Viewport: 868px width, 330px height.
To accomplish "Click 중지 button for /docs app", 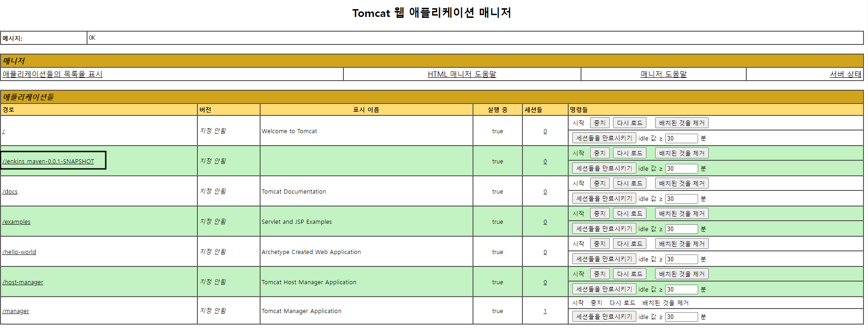I will click(600, 184).
